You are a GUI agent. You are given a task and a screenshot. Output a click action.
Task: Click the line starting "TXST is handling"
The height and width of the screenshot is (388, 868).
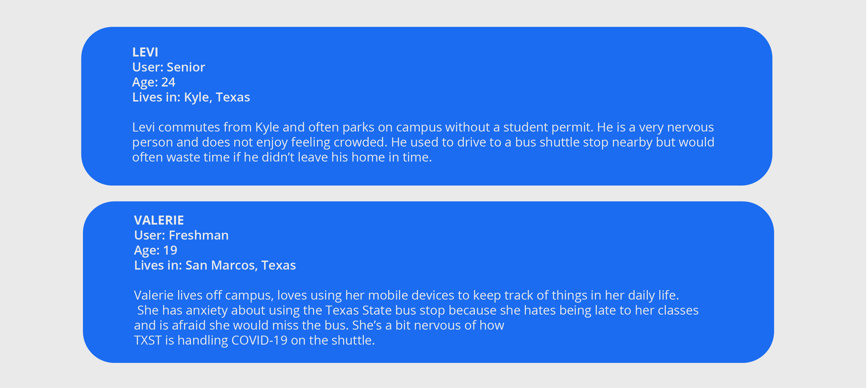(x=255, y=341)
